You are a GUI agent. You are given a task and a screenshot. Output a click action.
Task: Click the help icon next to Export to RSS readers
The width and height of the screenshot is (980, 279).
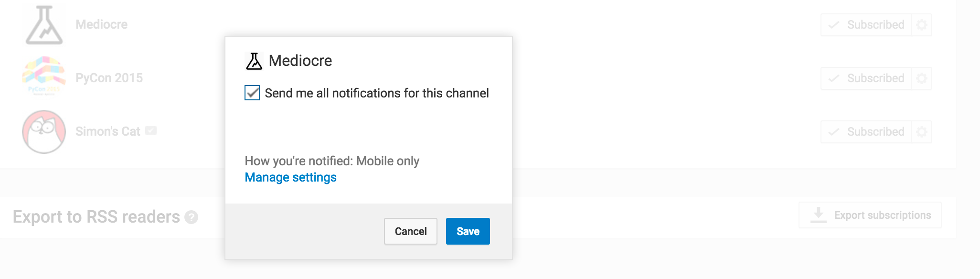pyautogui.click(x=191, y=217)
